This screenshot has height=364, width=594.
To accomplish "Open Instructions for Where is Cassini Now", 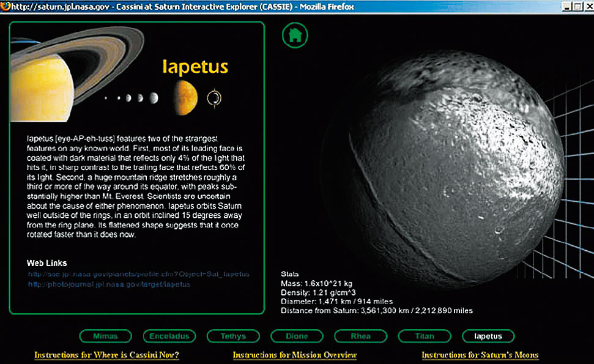I will point(106,355).
